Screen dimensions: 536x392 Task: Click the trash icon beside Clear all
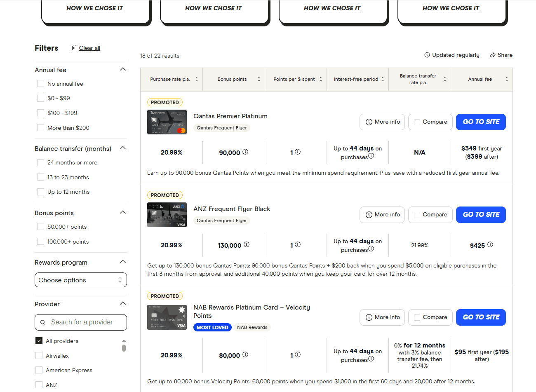tap(74, 48)
